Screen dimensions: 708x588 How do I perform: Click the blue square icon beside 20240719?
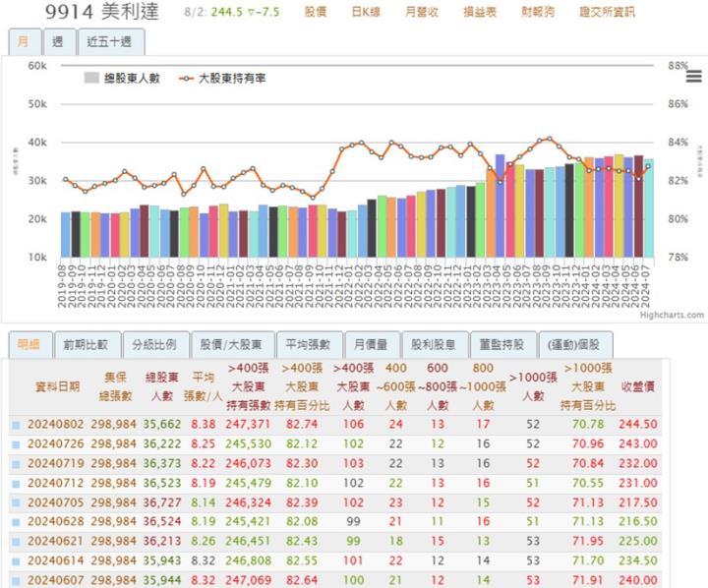[x=16, y=464]
